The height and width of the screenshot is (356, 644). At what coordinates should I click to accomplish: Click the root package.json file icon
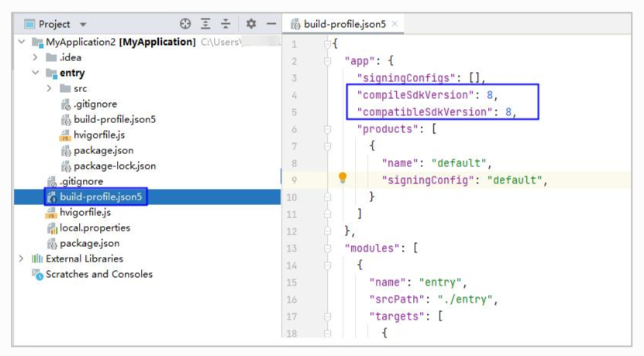(52, 244)
